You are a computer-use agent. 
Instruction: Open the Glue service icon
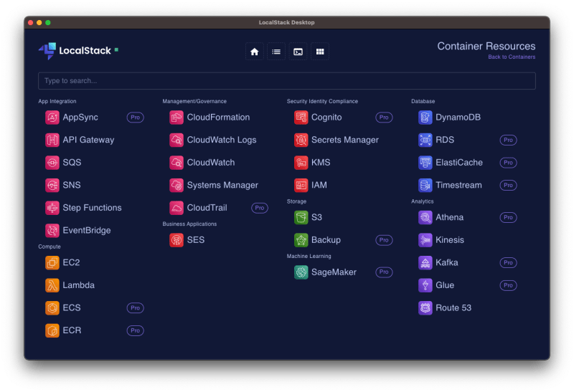tap(425, 285)
